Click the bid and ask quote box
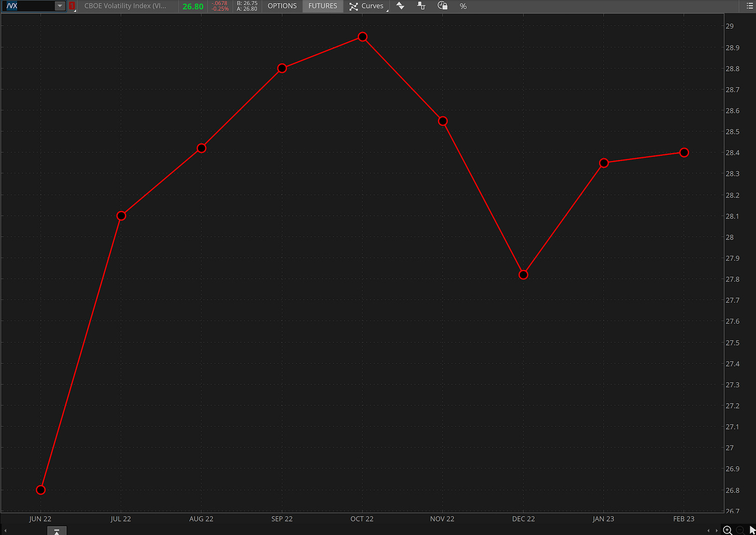This screenshot has width=756, height=535. 247,6
